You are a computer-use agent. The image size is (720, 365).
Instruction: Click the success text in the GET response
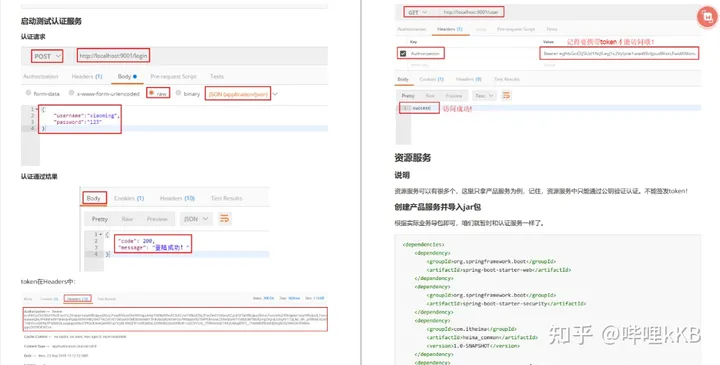(421, 108)
